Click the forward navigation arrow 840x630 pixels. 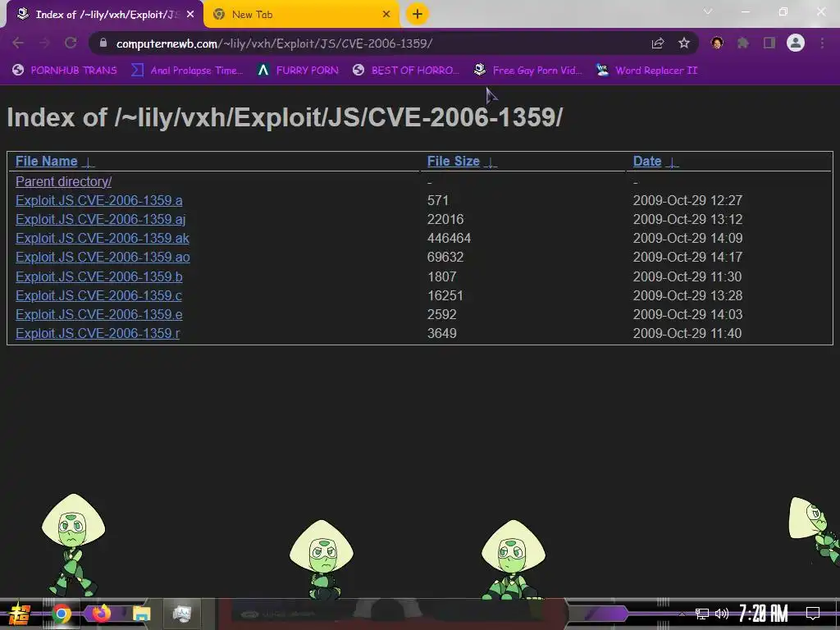[x=44, y=43]
